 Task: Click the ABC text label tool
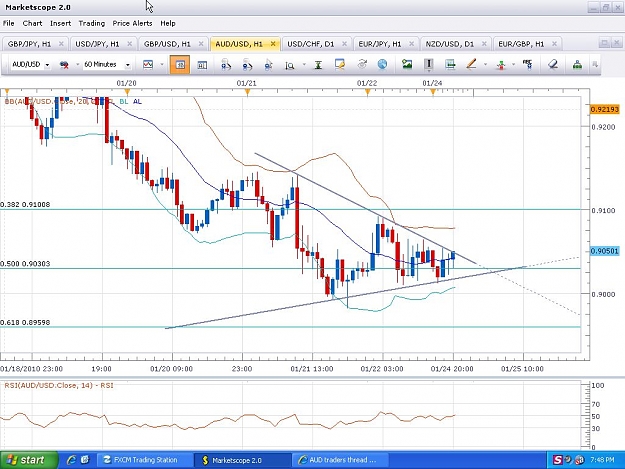pyautogui.click(x=527, y=65)
